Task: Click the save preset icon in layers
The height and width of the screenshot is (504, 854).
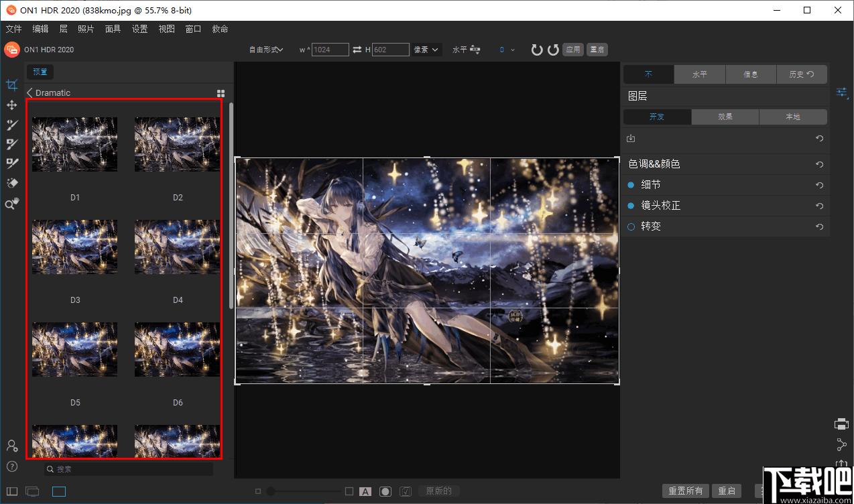Action: tap(630, 139)
